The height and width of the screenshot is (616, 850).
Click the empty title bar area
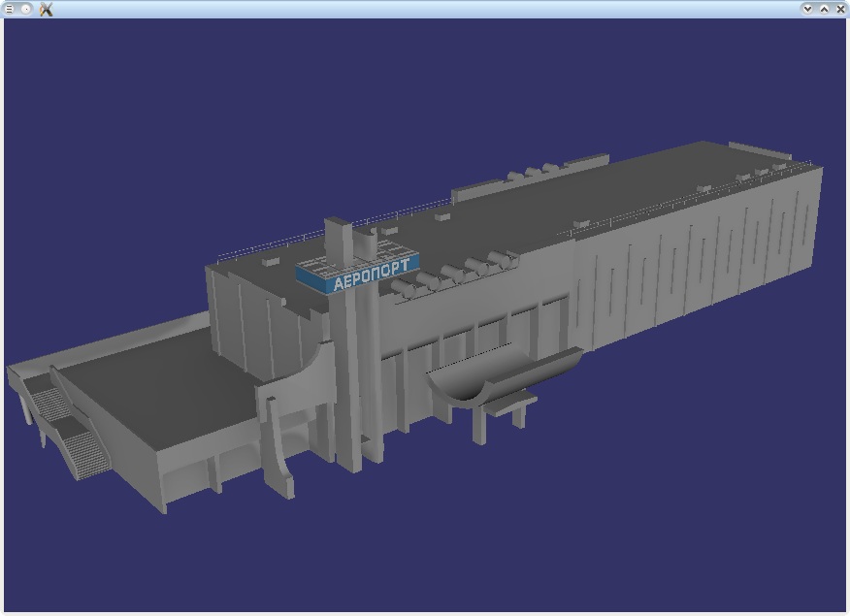click(x=423, y=9)
